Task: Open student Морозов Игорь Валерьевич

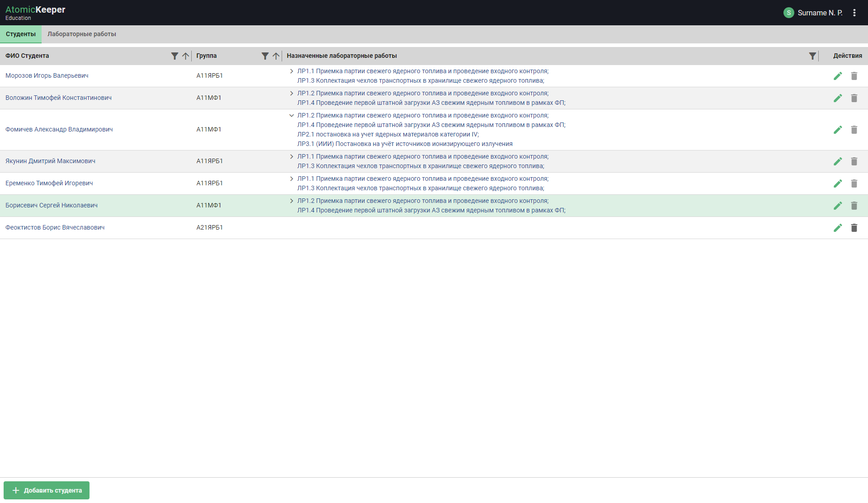Action: 47,75
